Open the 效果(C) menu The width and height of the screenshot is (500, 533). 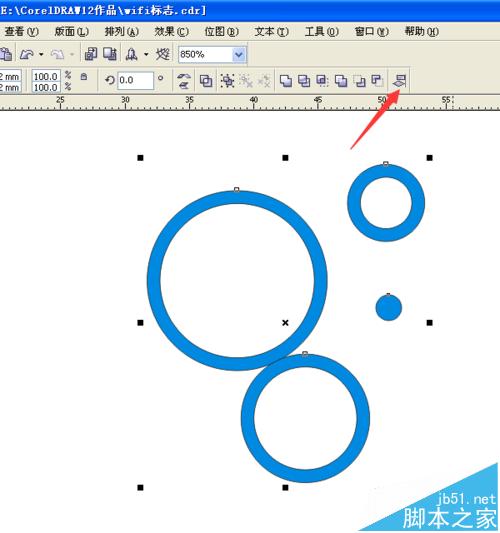point(172,32)
